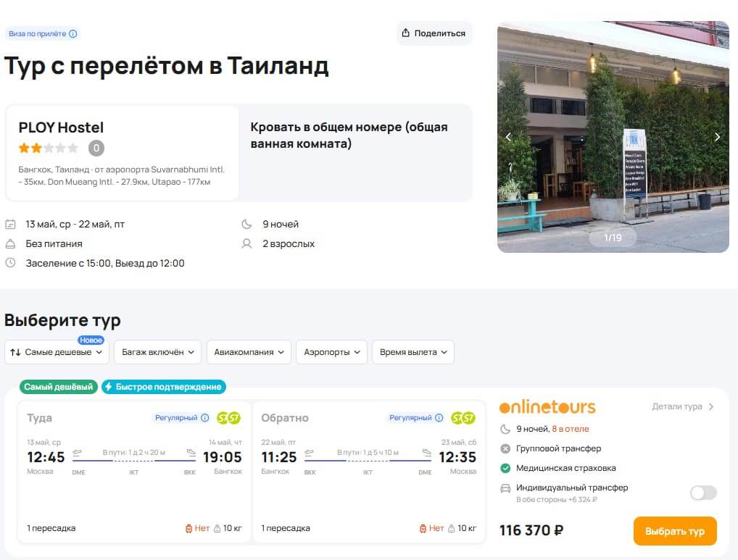Open the Авиакомпания filter dropdown

click(x=249, y=352)
